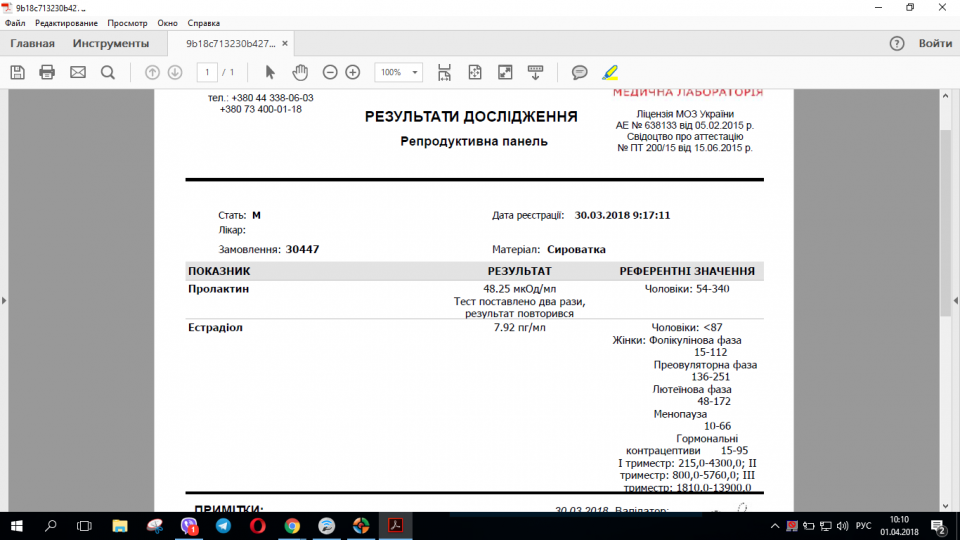Open the Просмотр menu
Screen dimensions: 960x540
(x=127, y=22)
